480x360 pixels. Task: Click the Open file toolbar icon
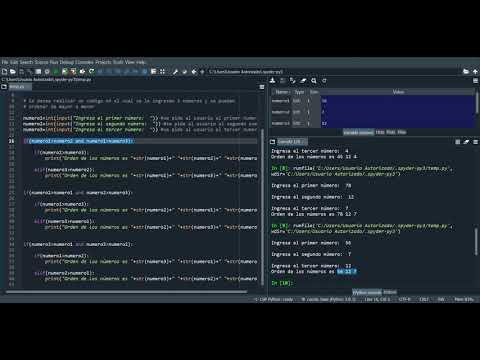point(13,72)
